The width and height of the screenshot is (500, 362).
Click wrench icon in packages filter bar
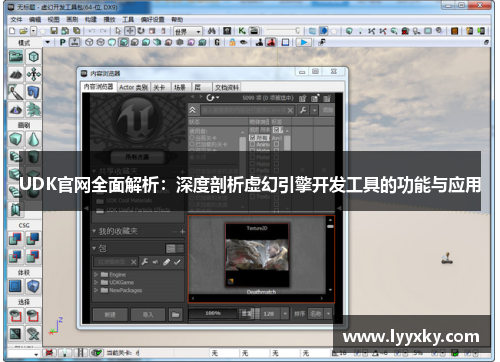[x=145, y=262]
